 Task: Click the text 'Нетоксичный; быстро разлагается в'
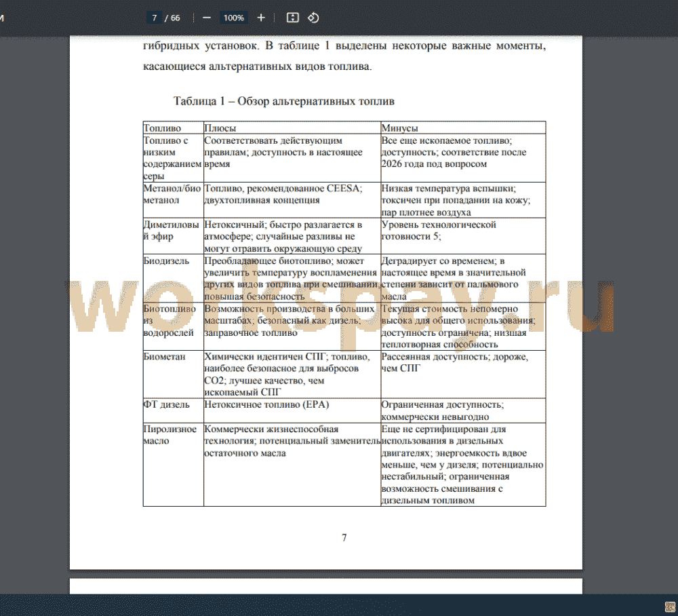coord(283,225)
